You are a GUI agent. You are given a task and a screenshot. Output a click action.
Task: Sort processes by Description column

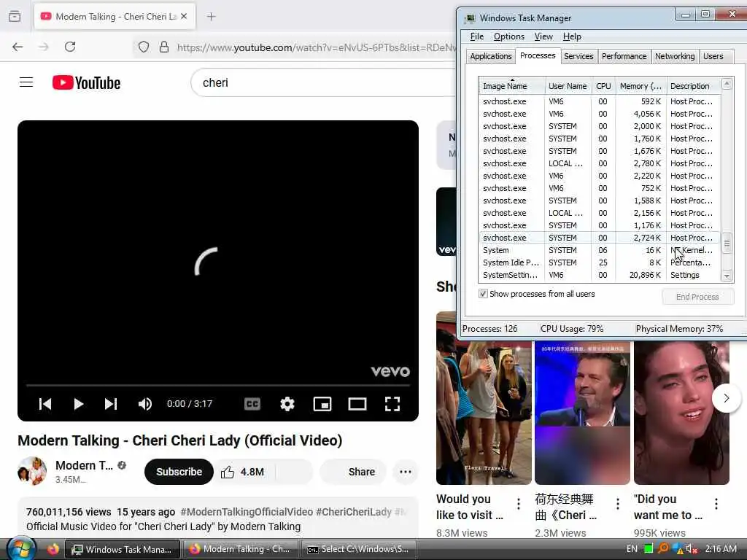[x=693, y=86]
